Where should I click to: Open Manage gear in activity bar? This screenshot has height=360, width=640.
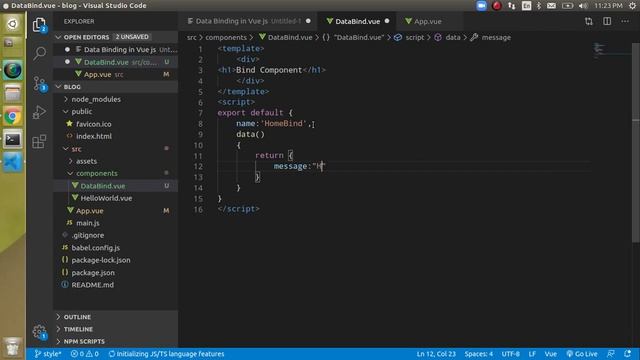pyautogui.click(x=40, y=331)
